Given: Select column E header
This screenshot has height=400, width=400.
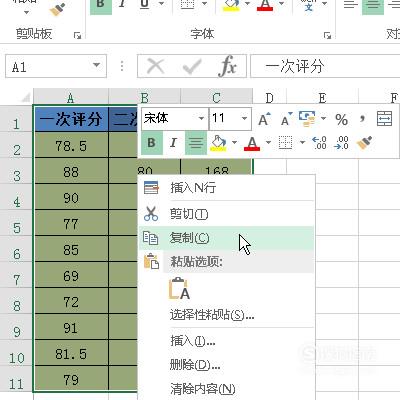Looking at the screenshot, I should coord(322,98).
